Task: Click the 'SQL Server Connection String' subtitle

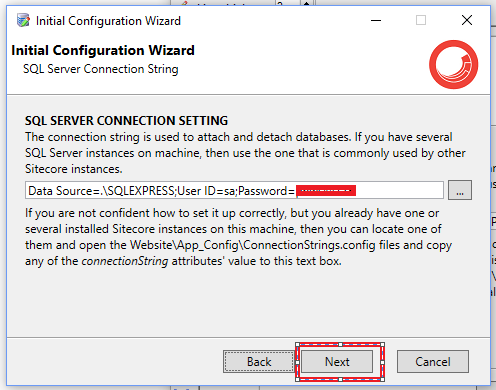Action: 100,69
